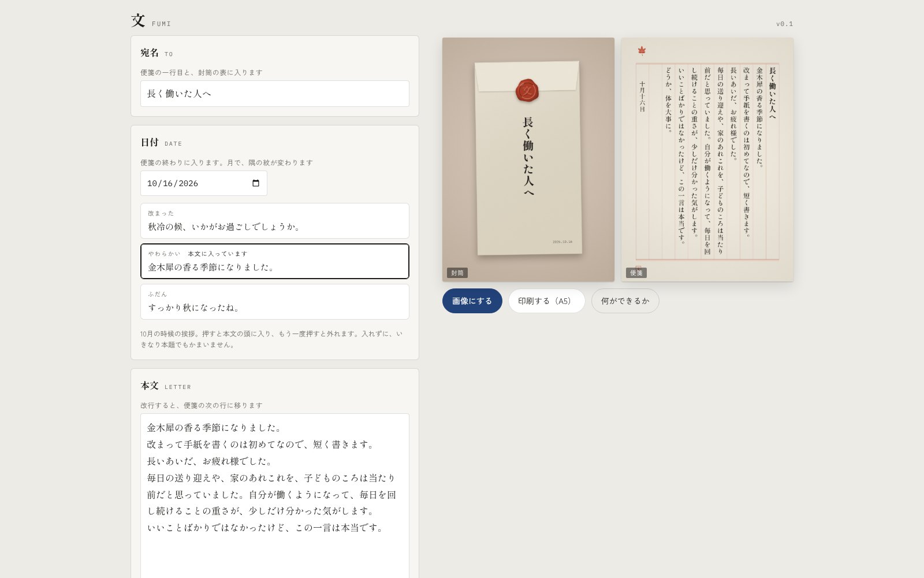This screenshot has width=924, height=578.
Task: Click the 宛名 TO section heading
Action: tap(157, 53)
